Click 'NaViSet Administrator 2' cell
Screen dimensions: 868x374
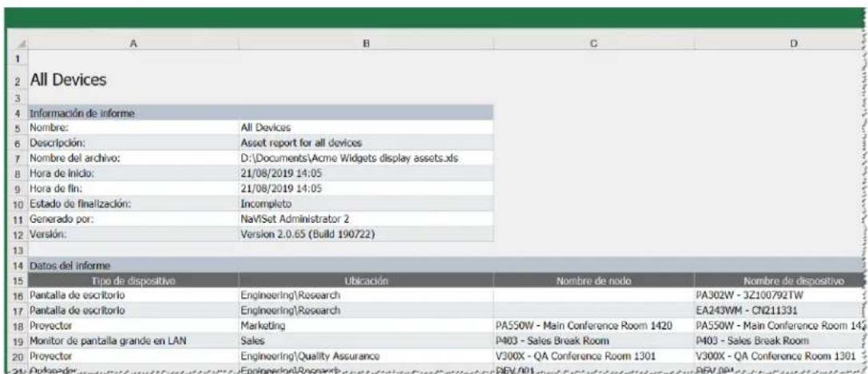366,220
